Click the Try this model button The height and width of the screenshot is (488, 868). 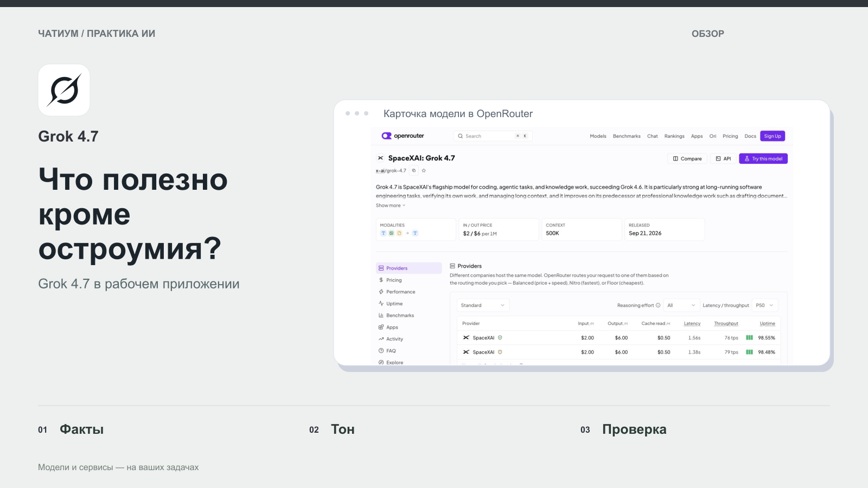click(x=763, y=159)
